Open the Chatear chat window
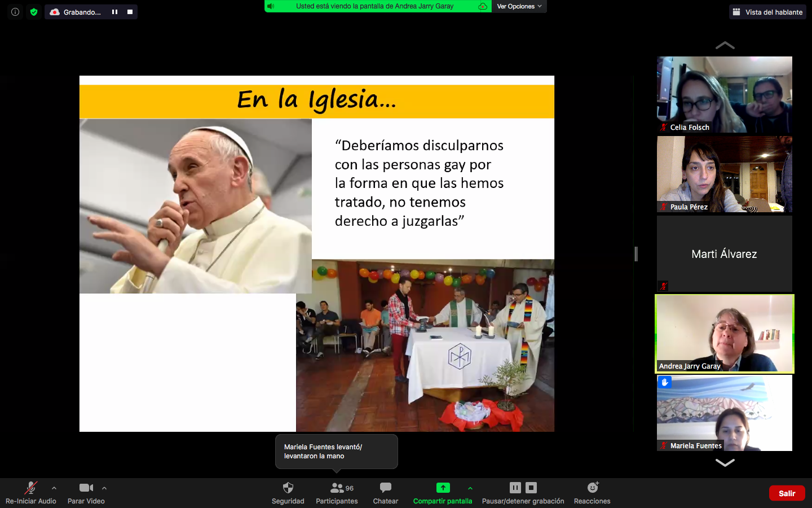Viewport: 812px width, 508px height. [386, 488]
